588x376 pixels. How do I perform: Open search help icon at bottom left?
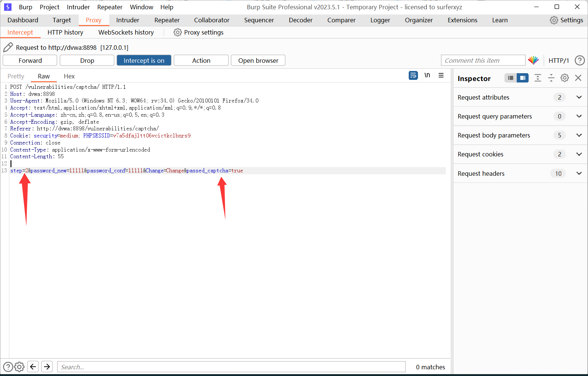[8, 367]
